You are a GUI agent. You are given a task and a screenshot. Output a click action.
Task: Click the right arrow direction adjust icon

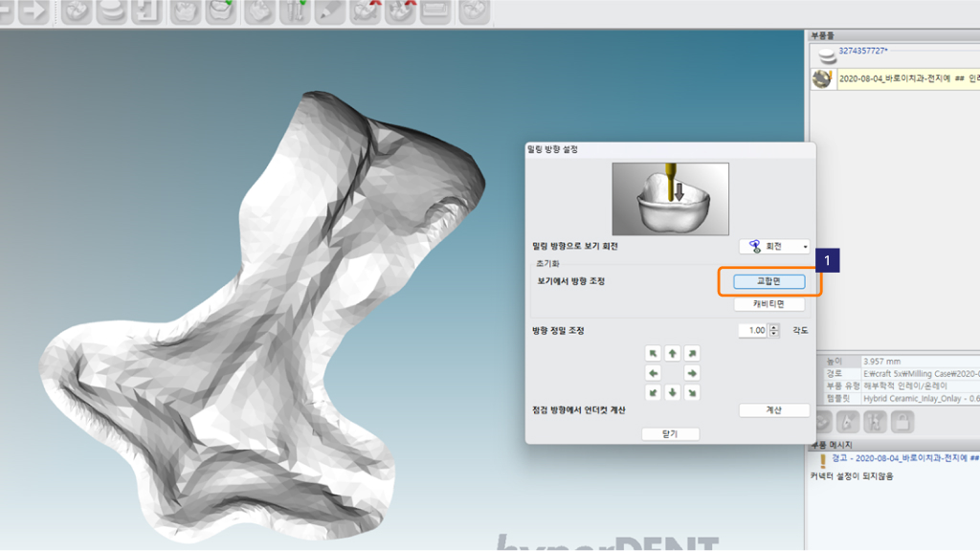coord(692,373)
